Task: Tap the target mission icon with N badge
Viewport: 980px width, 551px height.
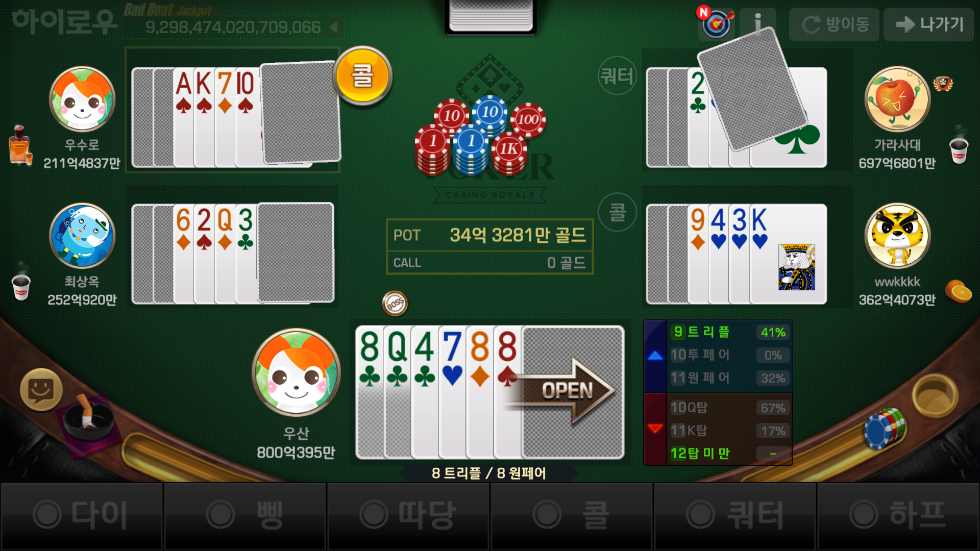Action: coord(716,22)
